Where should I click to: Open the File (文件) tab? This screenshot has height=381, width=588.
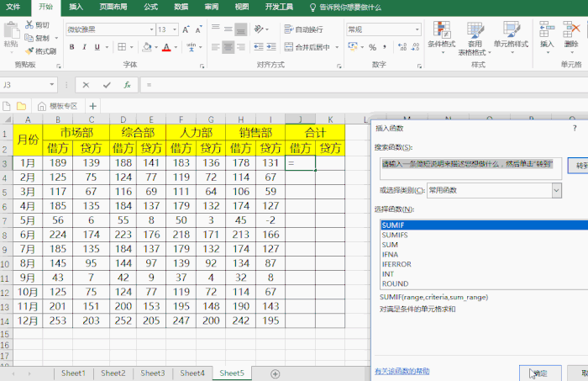(x=13, y=7)
